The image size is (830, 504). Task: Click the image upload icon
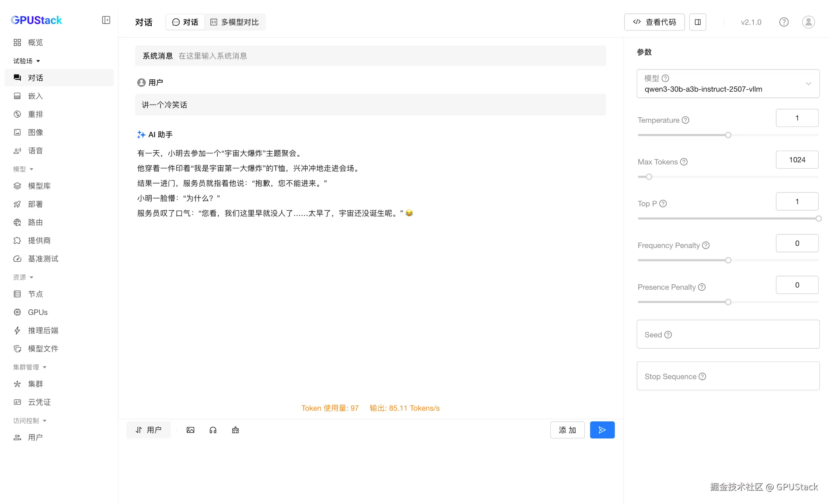click(x=190, y=430)
